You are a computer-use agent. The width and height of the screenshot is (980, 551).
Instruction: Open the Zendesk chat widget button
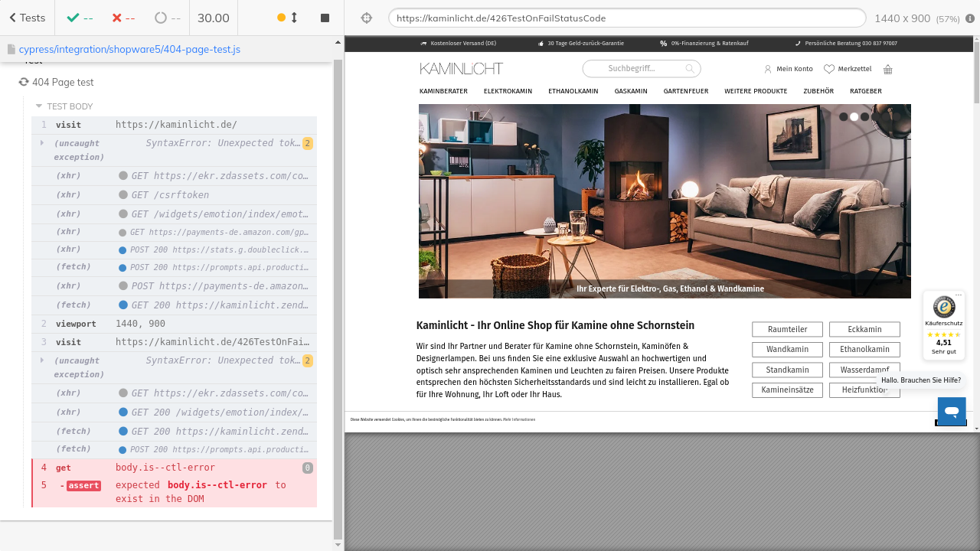952,411
